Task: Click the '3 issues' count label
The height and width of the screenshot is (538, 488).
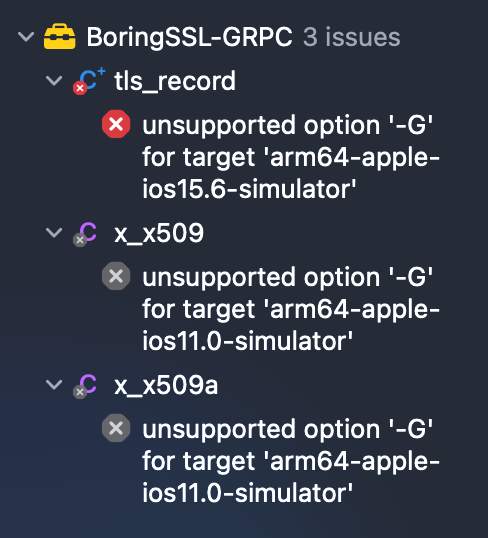Action: [x=352, y=37]
